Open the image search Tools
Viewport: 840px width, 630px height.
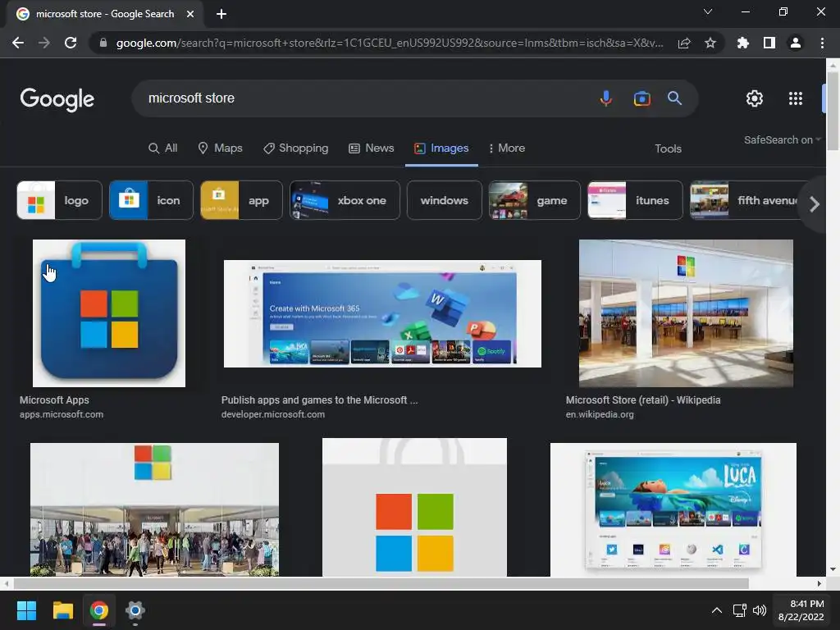(668, 149)
